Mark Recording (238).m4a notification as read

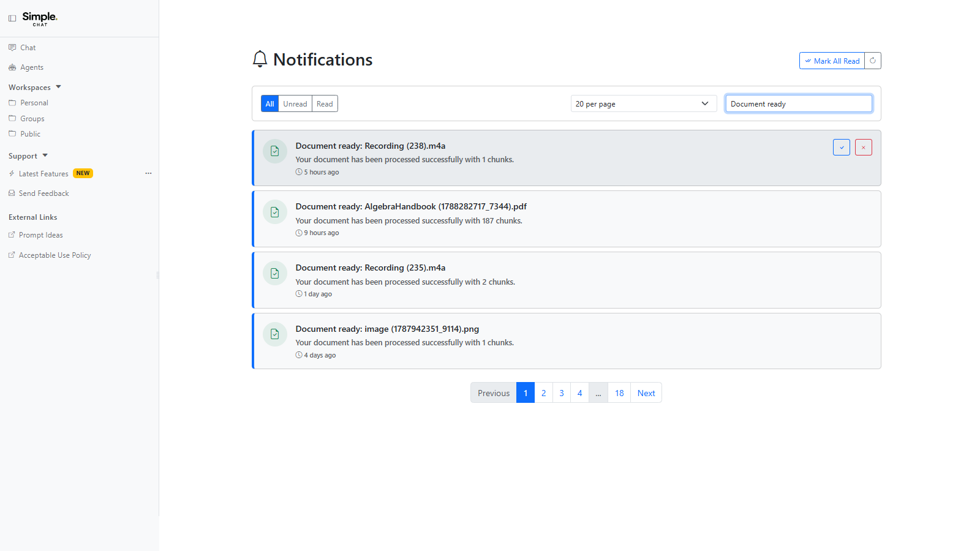[x=842, y=148]
